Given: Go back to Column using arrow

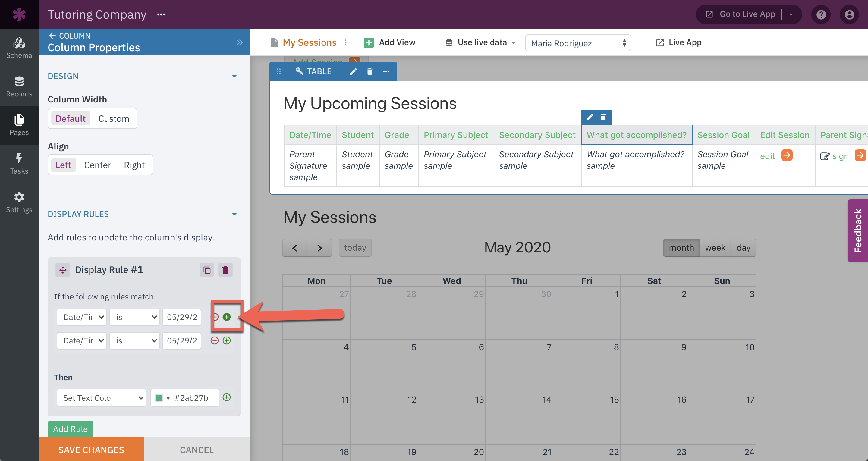Looking at the screenshot, I should [52, 35].
